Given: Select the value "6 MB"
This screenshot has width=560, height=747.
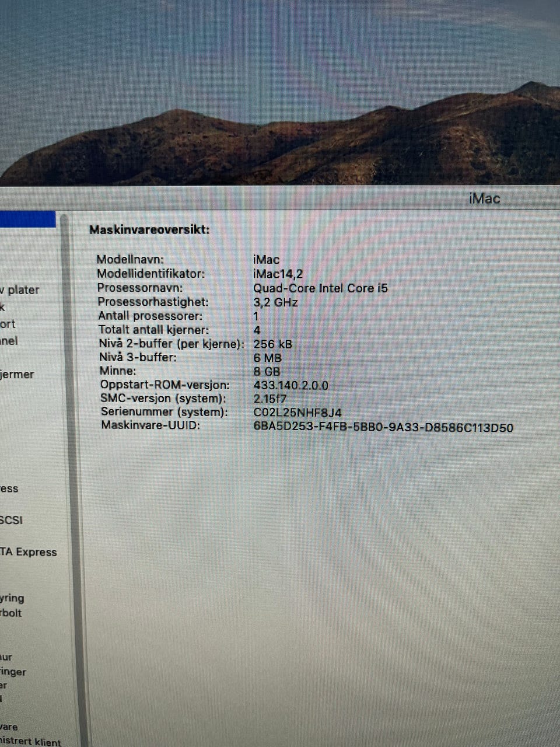Looking at the screenshot, I should 268,358.
